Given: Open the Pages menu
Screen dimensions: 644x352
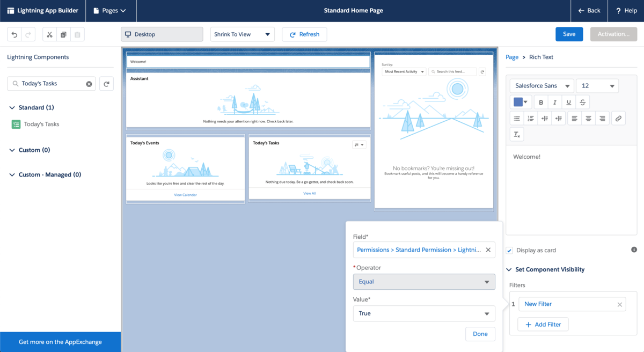Looking at the screenshot, I should click(110, 11).
